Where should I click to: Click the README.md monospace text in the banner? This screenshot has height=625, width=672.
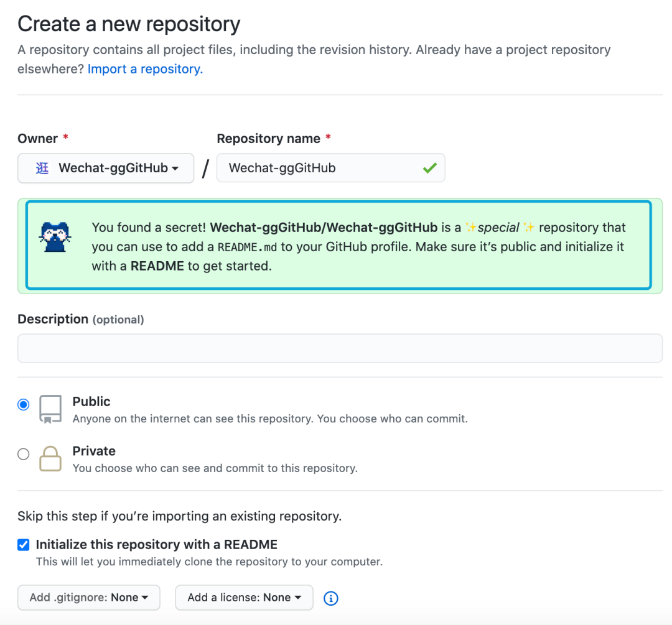pyautogui.click(x=247, y=247)
